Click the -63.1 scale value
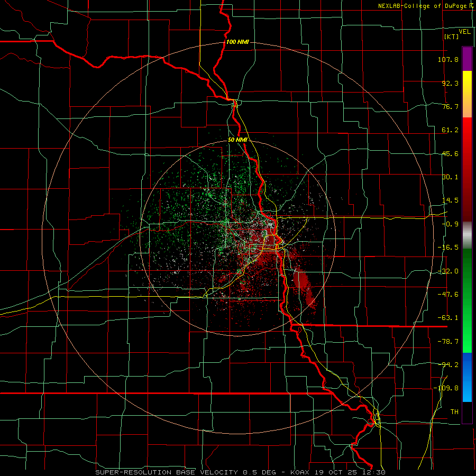The width and height of the screenshot is (476, 476). (448, 318)
